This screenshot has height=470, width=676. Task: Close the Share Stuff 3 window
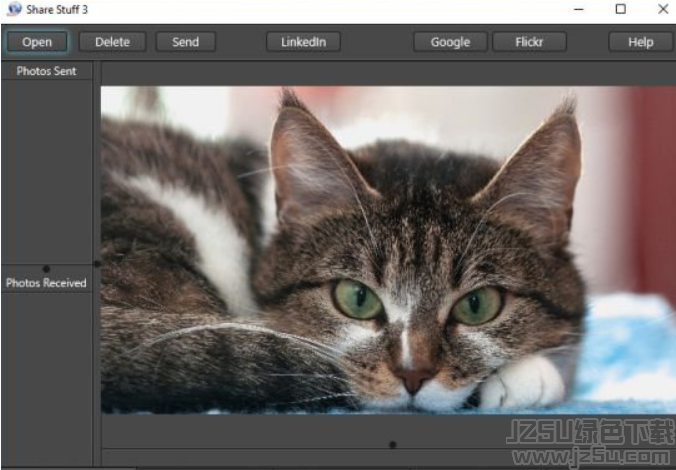(x=663, y=9)
